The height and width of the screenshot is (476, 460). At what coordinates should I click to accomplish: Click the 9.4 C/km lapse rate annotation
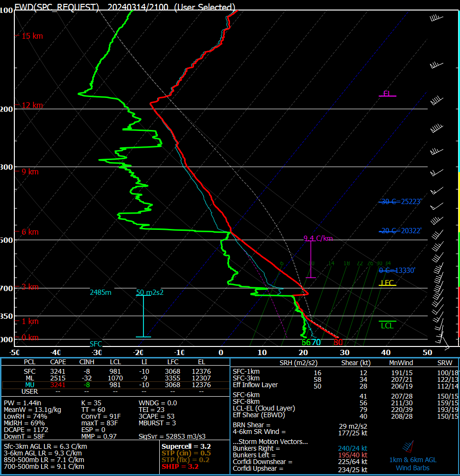pos(318,238)
